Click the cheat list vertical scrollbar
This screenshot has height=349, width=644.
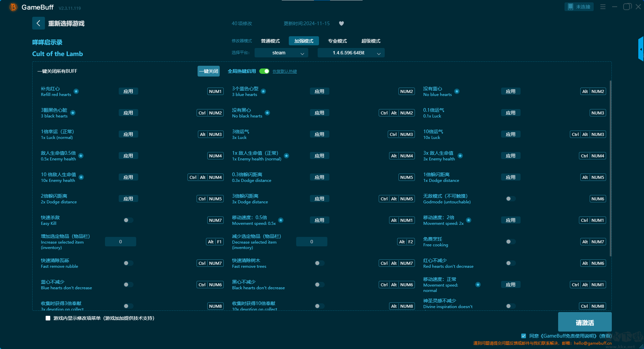pyautogui.click(x=610, y=168)
